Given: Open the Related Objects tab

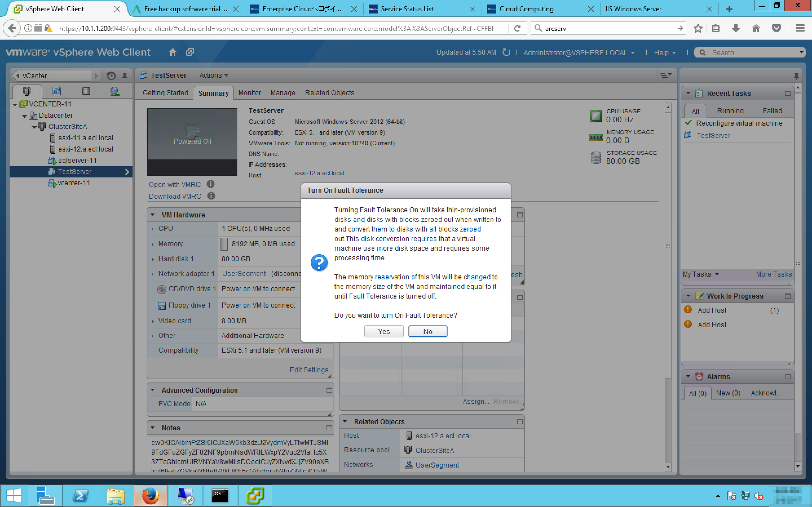Looking at the screenshot, I should (x=329, y=93).
